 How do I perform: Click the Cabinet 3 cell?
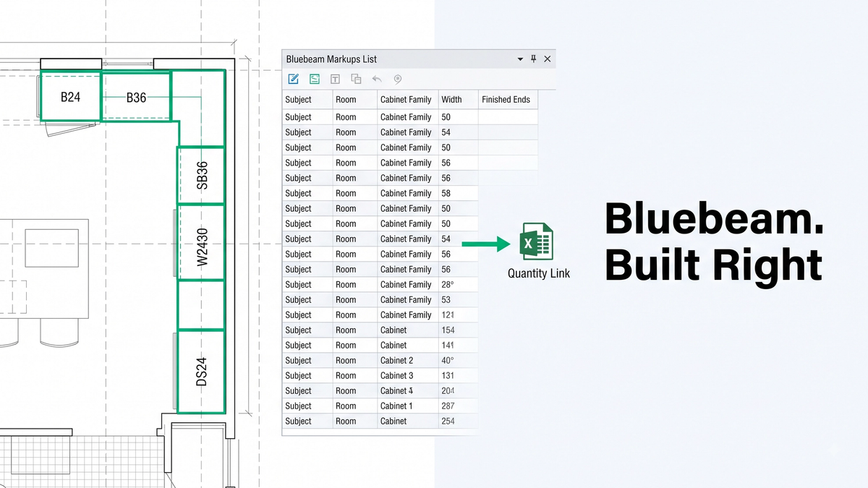(x=408, y=376)
